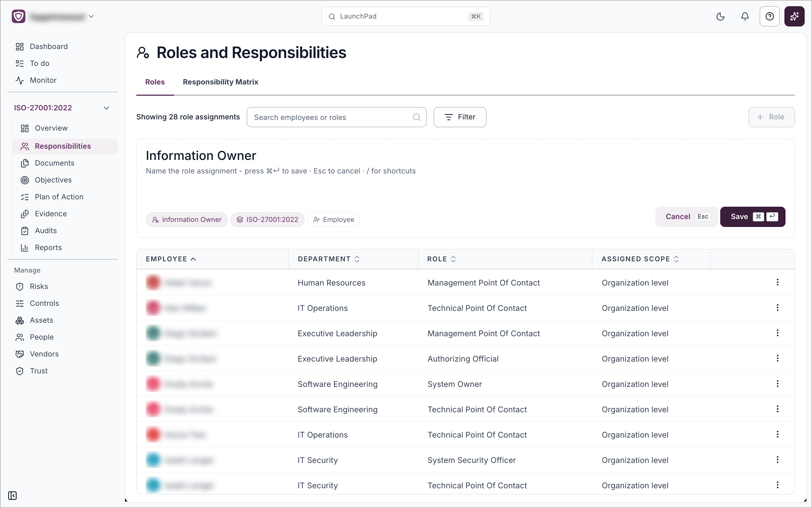Open row menu for Authorizing Official row
The width and height of the screenshot is (812, 508).
point(777,358)
